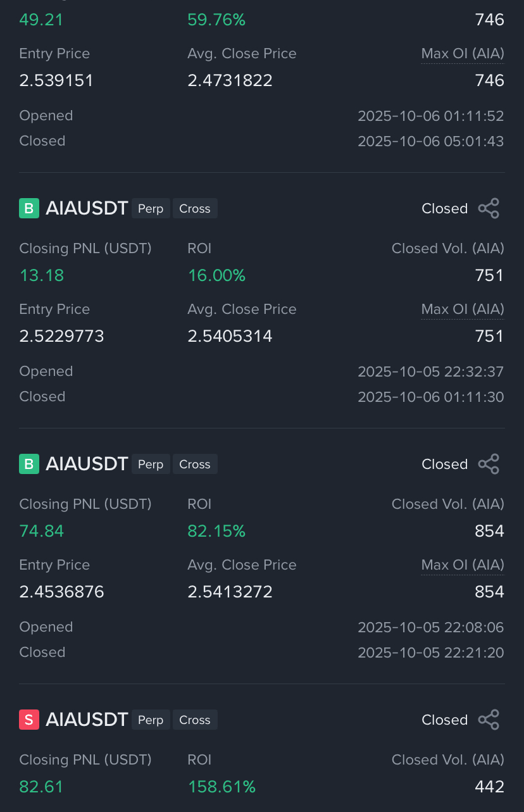524x812 pixels.
Task: Tap AIAUSDT symbol on the 13.18 PNL trade
Action: click(x=87, y=208)
